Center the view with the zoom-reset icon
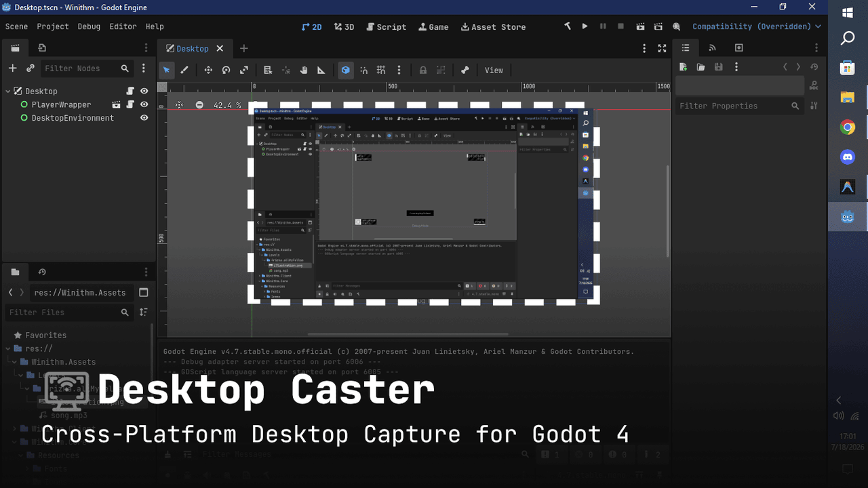 [179, 105]
